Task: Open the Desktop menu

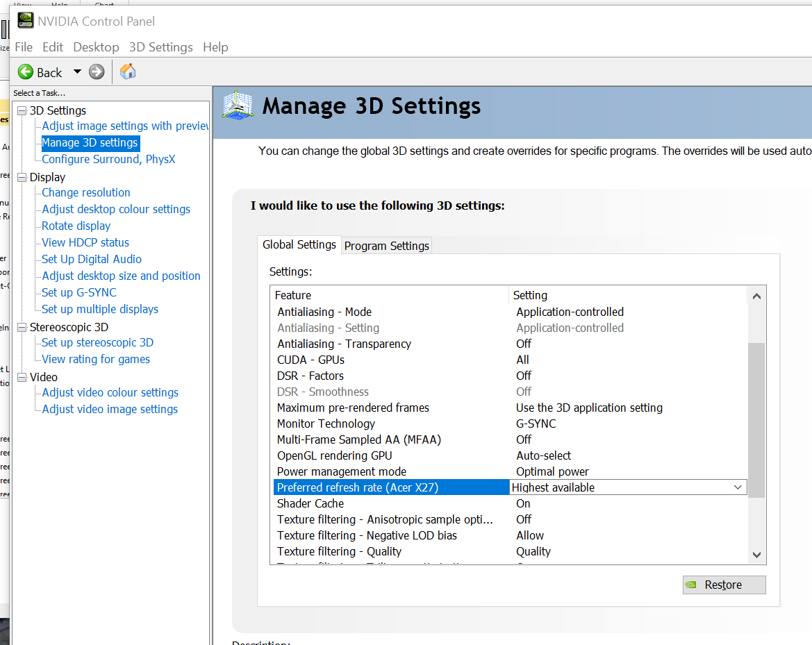Action: click(x=96, y=47)
